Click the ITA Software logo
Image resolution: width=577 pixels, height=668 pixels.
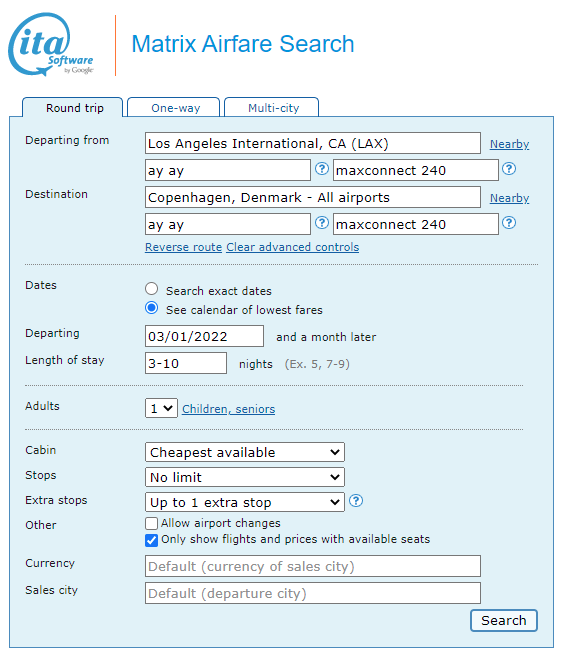(x=51, y=44)
